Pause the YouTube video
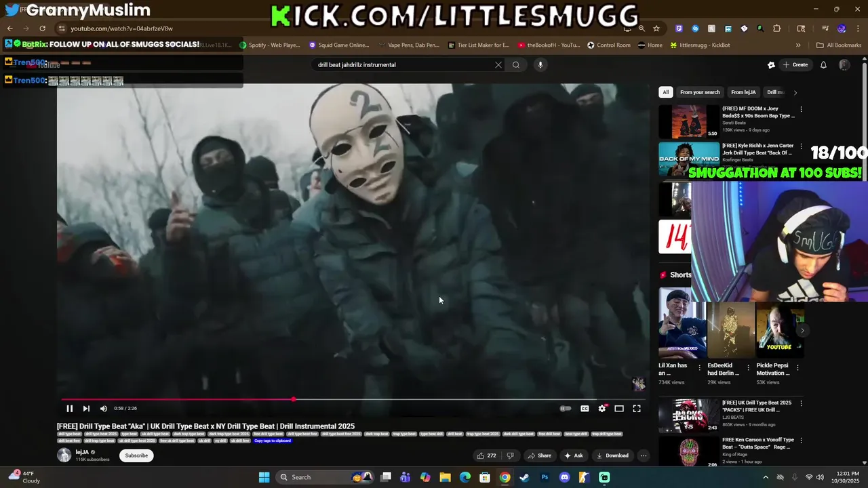The image size is (868, 488). [x=69, y=409]
